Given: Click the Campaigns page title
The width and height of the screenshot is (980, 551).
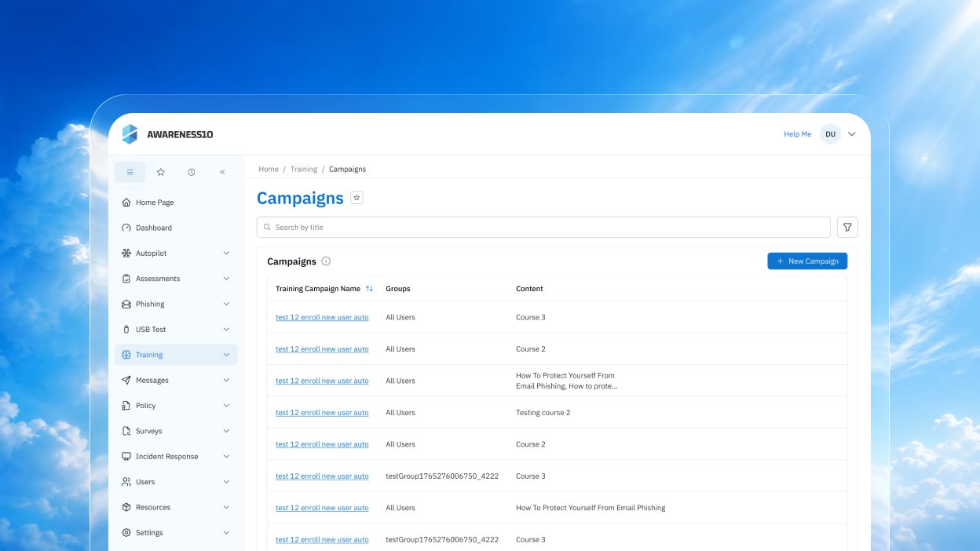Looking at the screenshot, I should tap(300, 198).
